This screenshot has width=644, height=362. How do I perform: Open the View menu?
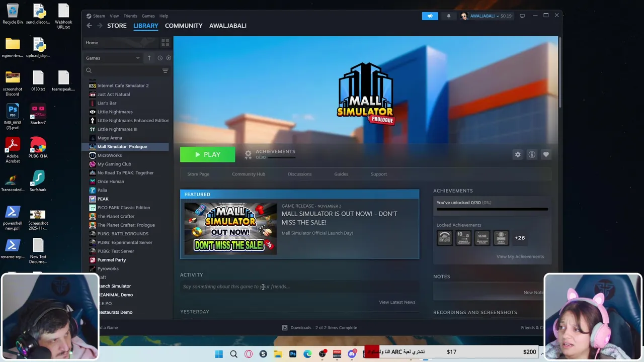coord(114,16)
